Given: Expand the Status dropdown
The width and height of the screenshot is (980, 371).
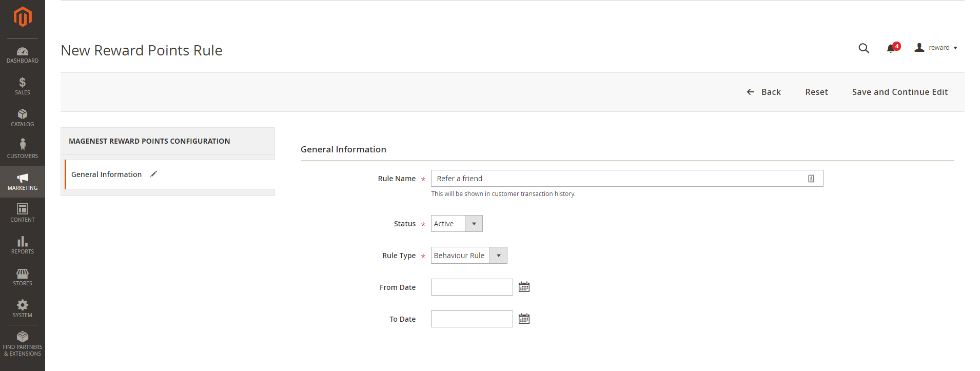Looking at the screenshot, I should tap(457, 224).
